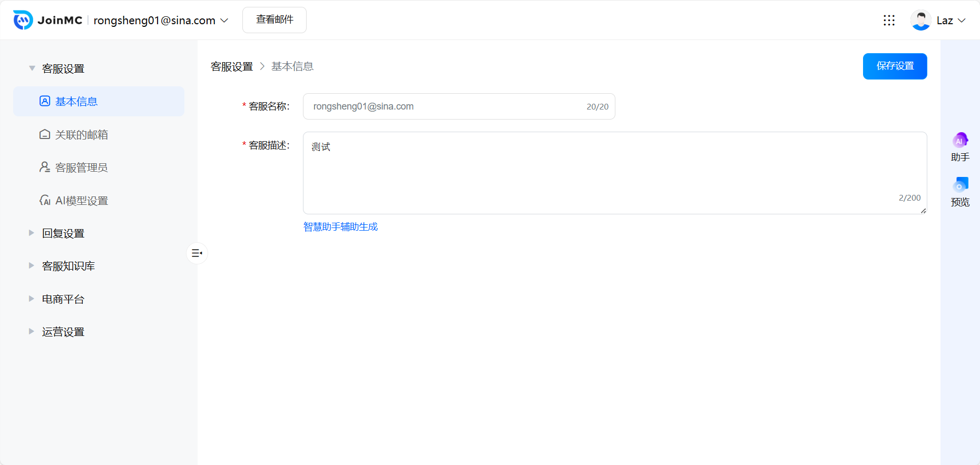
Task: Collapse the 客服设置 section
Action: [32, 68]
